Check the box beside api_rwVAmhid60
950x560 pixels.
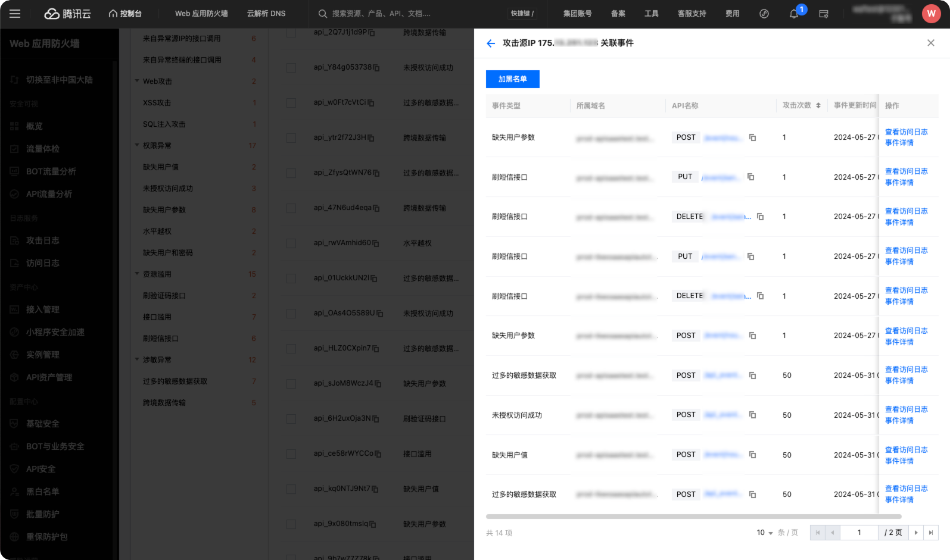click(291, 243)
